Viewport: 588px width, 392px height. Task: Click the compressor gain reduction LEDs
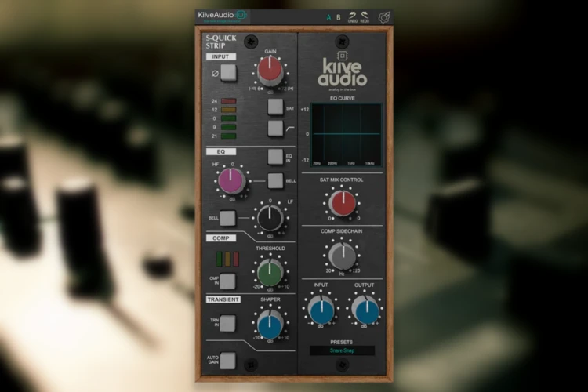tap(227, 260)
